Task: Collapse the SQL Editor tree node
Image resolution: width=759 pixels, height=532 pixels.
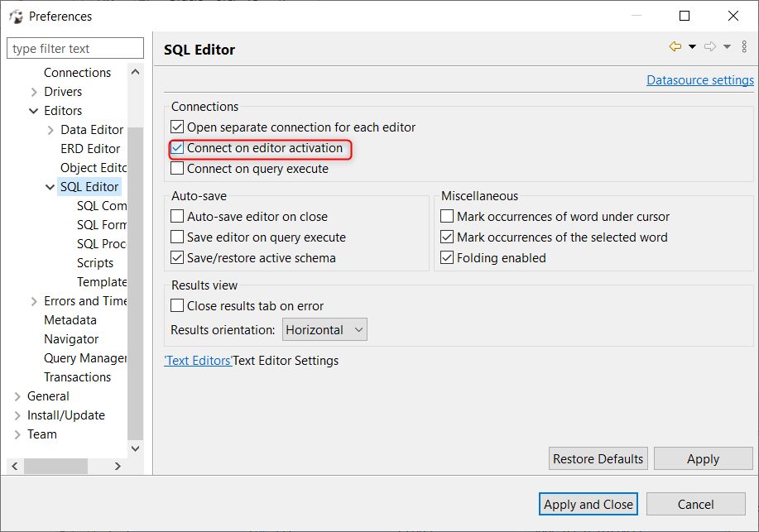Action: tap(50, 187)
